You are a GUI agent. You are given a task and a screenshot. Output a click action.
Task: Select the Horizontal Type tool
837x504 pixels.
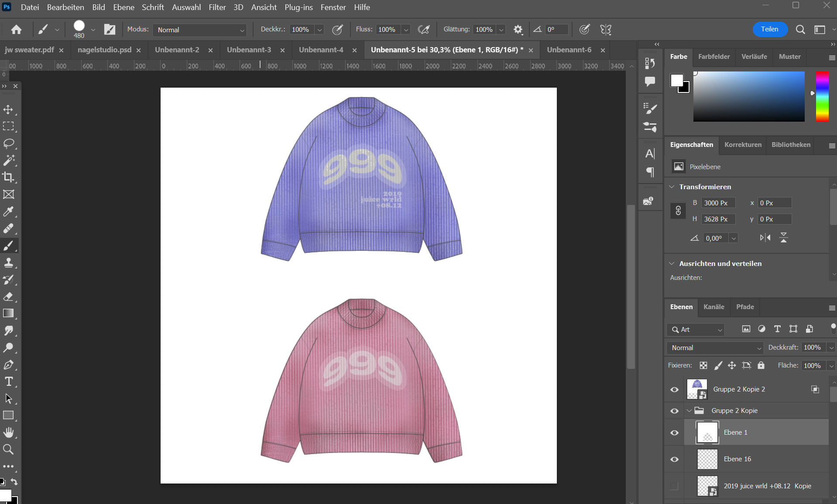pos(8,381)
